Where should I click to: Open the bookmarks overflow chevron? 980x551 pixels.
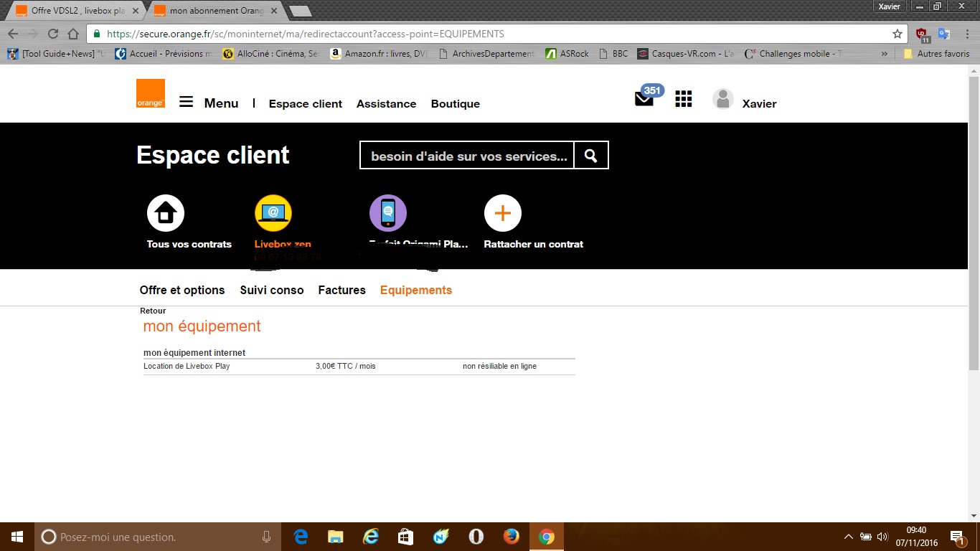885,53
